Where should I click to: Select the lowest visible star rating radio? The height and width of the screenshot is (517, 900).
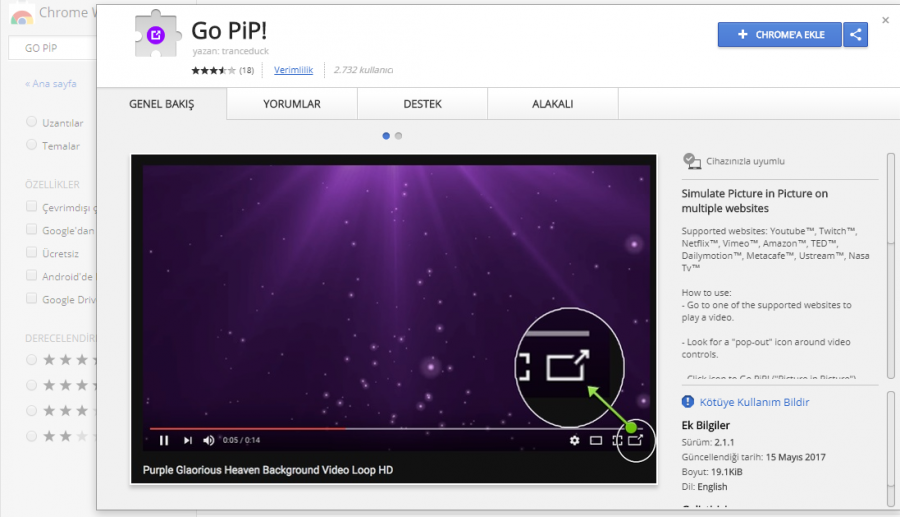pos(32,436)
